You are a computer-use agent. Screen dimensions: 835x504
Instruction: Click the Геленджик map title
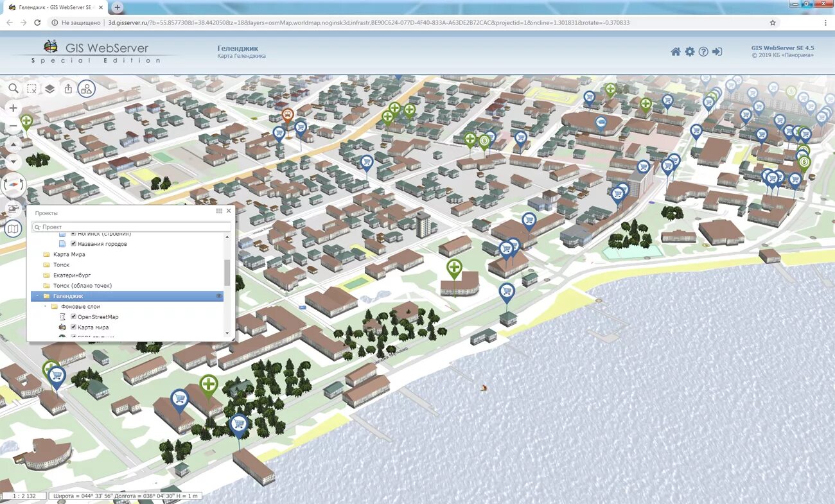[x=238, y=49]
